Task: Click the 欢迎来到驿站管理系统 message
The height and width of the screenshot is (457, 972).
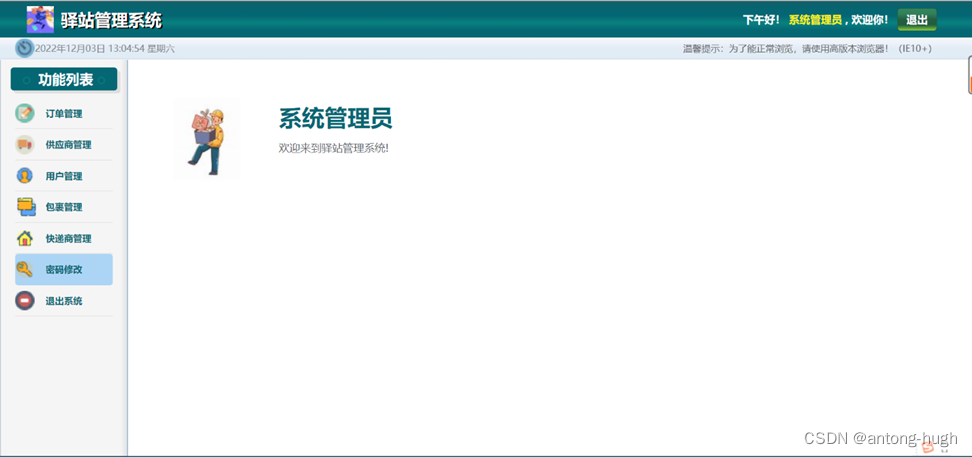Action: pos(334,148)
